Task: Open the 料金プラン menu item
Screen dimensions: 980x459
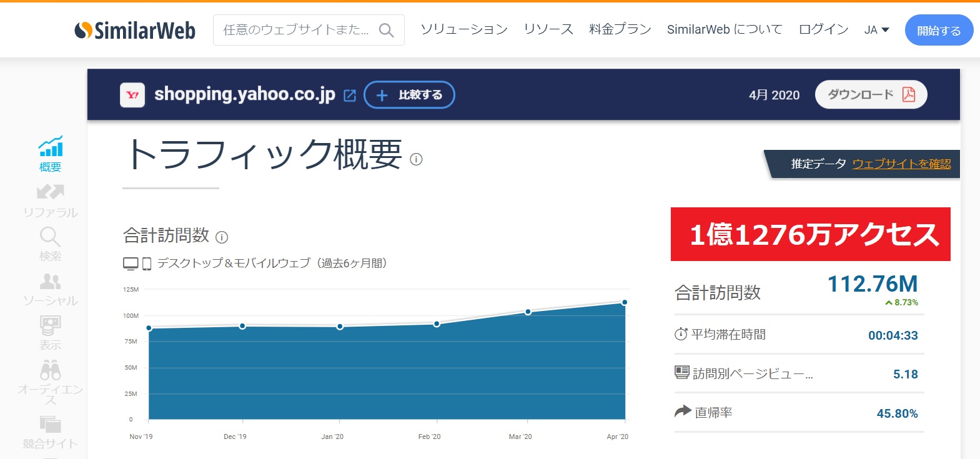Action: coord(620,29)
